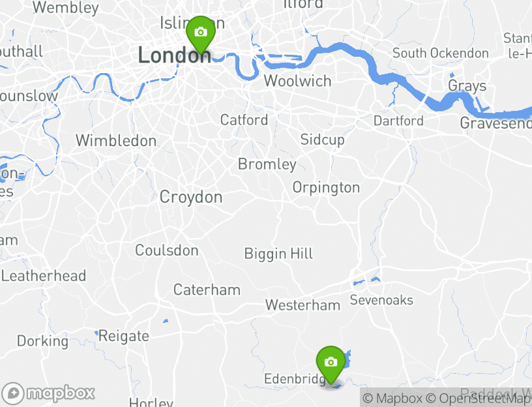
Task: Click the Croydon place label
Action: (191, 197)
